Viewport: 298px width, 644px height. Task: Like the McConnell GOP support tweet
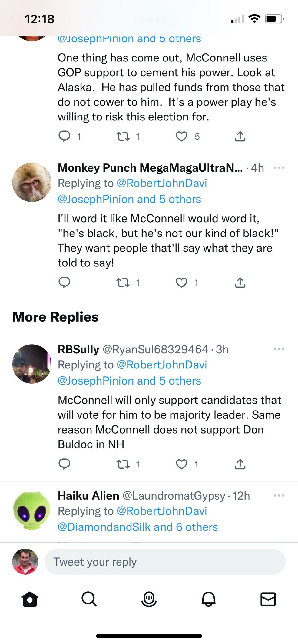tap(182, 137)
